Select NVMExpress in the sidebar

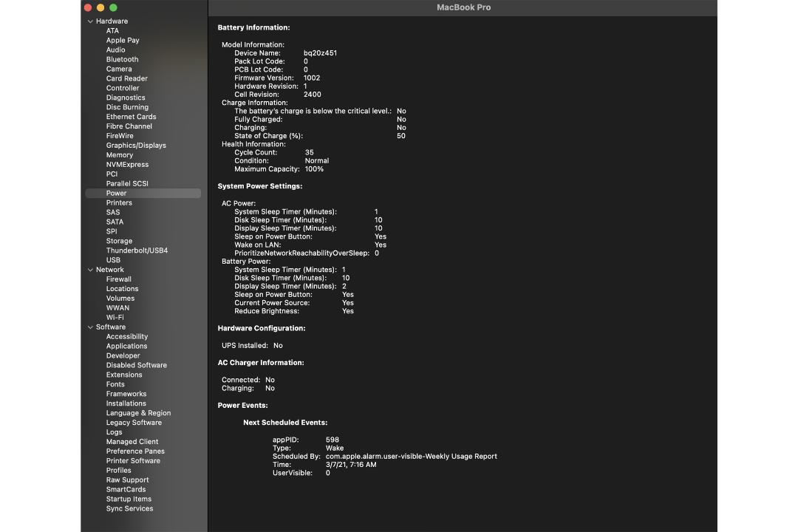pos(127,165)
